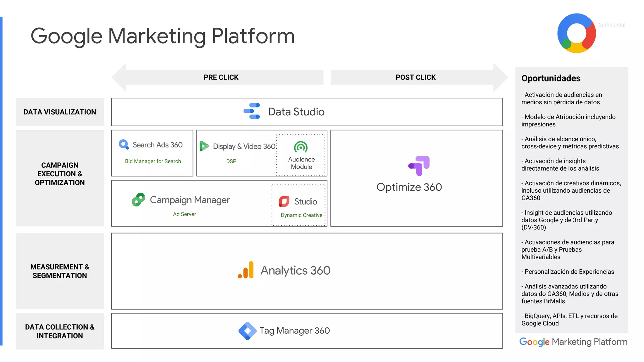Click 'Insight de audiencias utilizando datos' bullet

coord(567,220)
